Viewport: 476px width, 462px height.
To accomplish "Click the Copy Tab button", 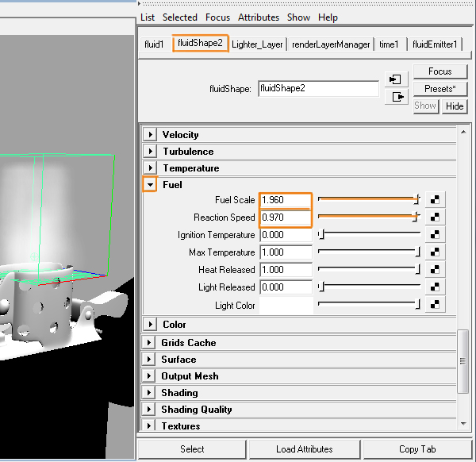I will (417, 449).
